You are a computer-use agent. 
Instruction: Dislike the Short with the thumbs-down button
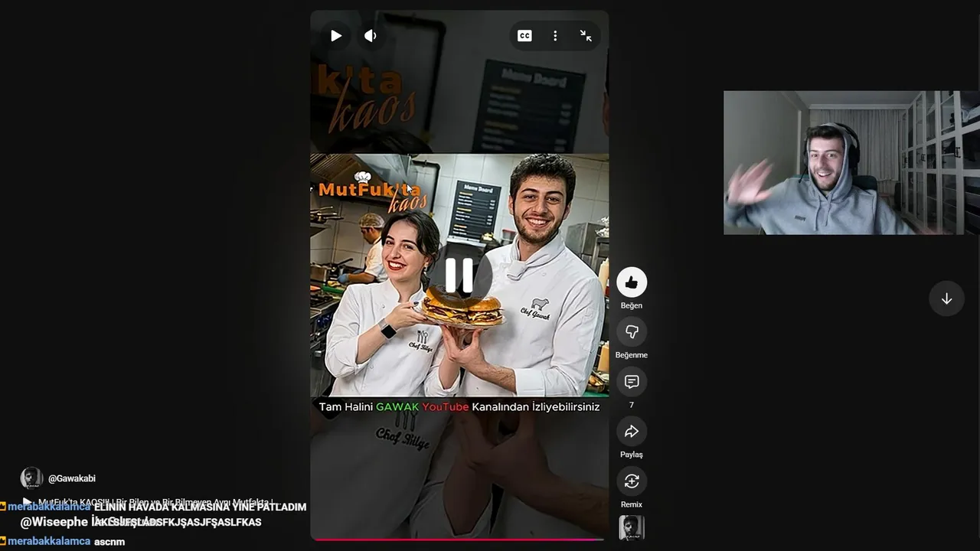tap(632, 332)
